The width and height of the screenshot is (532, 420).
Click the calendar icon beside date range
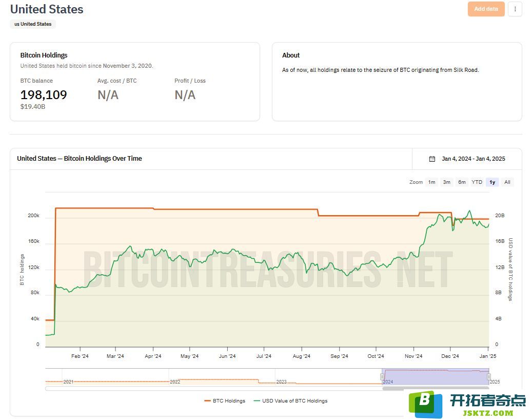432,159
